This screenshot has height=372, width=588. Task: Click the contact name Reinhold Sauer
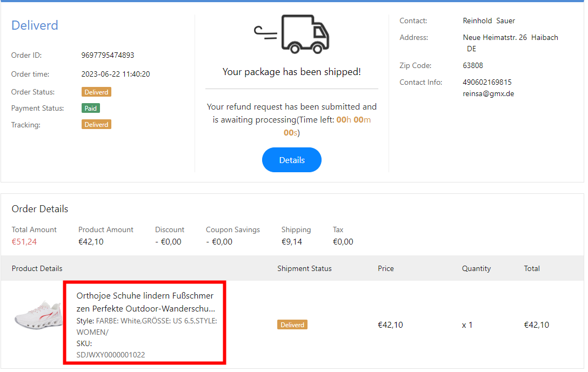(489, 21)
